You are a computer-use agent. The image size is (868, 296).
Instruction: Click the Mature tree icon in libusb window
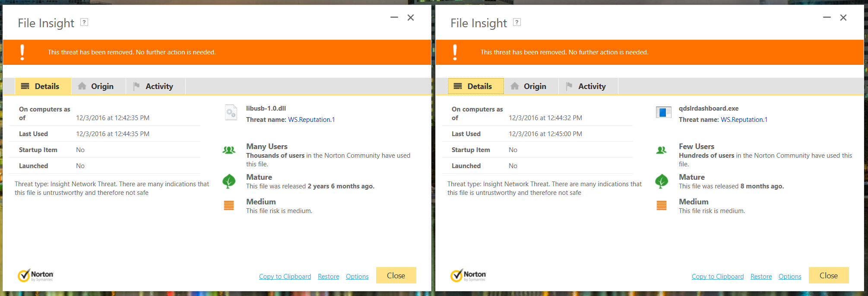pyautogui.click(x=229, y=181)
